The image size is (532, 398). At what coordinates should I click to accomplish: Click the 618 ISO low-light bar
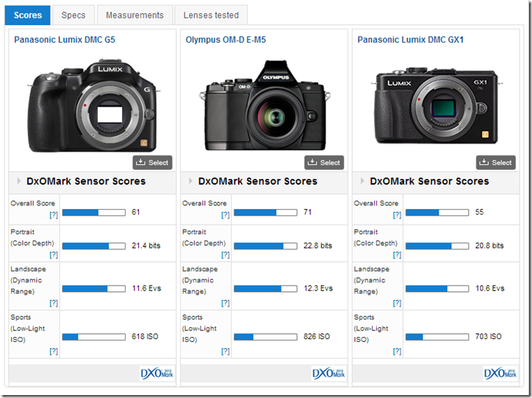94,337
